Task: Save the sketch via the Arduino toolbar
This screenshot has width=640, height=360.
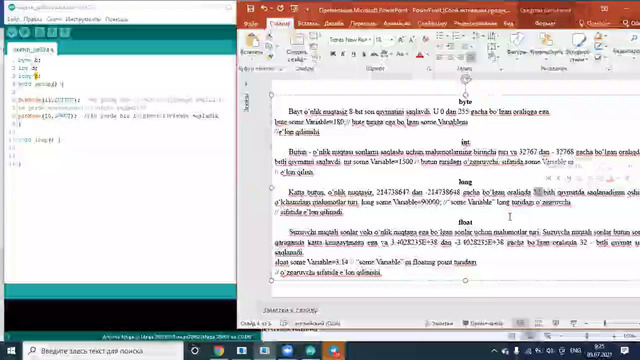Action: click(x=65, y=32)
